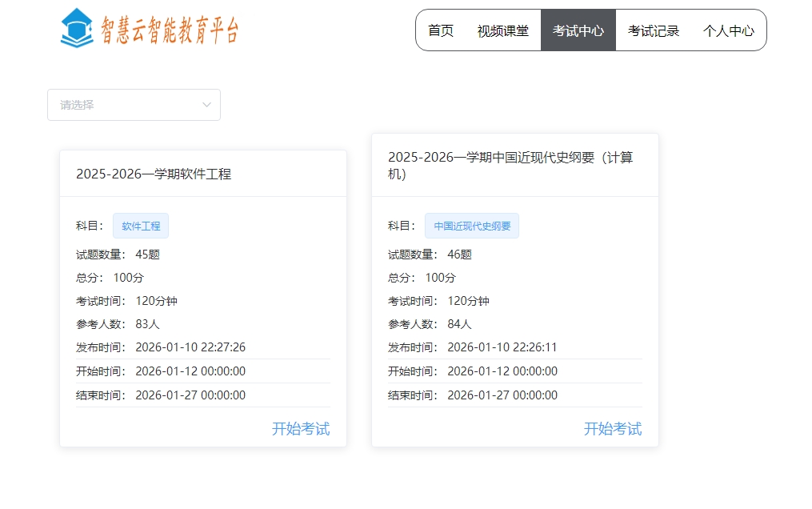Click 120分钟 in the 软件工程 card

(x=156, y=301)
